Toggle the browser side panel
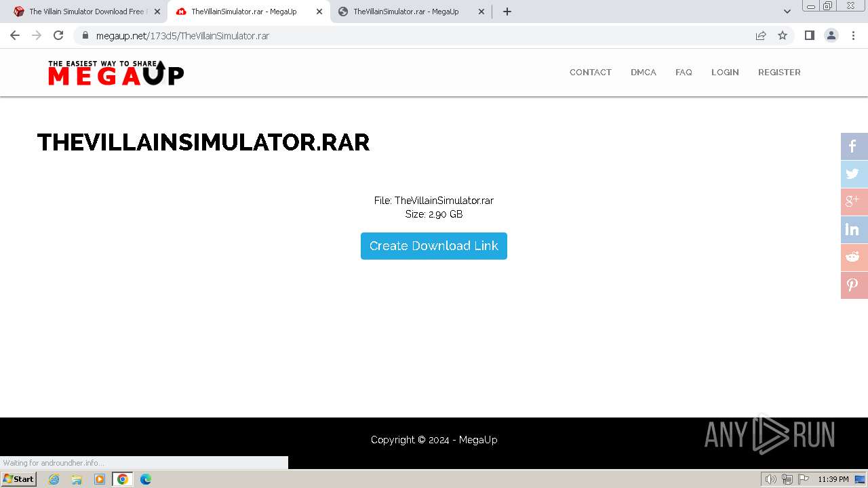The image size is (868, 488). 809,35
